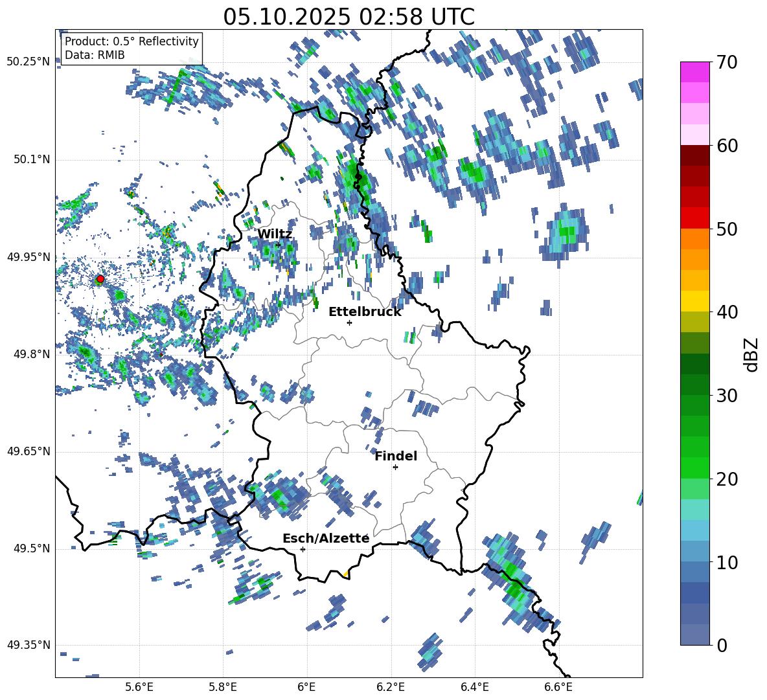Image resolution: width=767 pixels, height=700 pixels.
Task: Click the 5.6°E longitude label
Action: click(139, 688)
